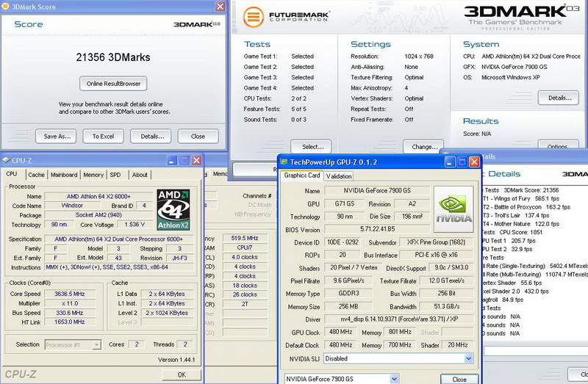Click the Device ID 10DE - 0292 value
The height and width of the screenshot is (384, 588).
pyautogui.click(x=343, y=242)
